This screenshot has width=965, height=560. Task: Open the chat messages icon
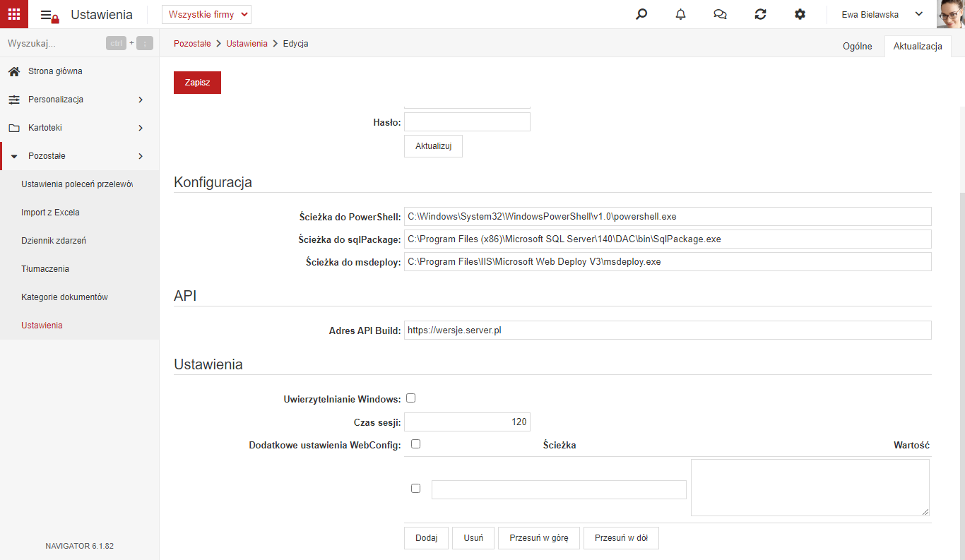click(721, 14)
